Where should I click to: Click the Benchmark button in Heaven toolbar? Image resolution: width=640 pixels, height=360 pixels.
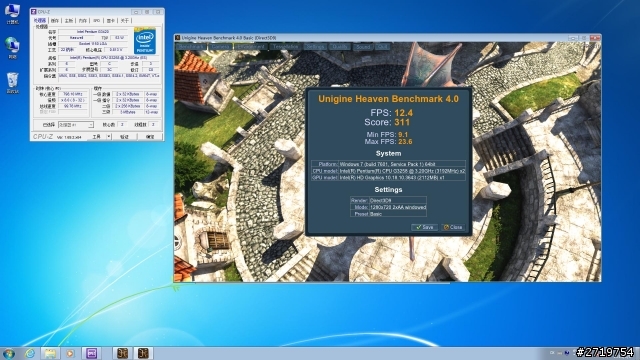(x=191, y=47)
